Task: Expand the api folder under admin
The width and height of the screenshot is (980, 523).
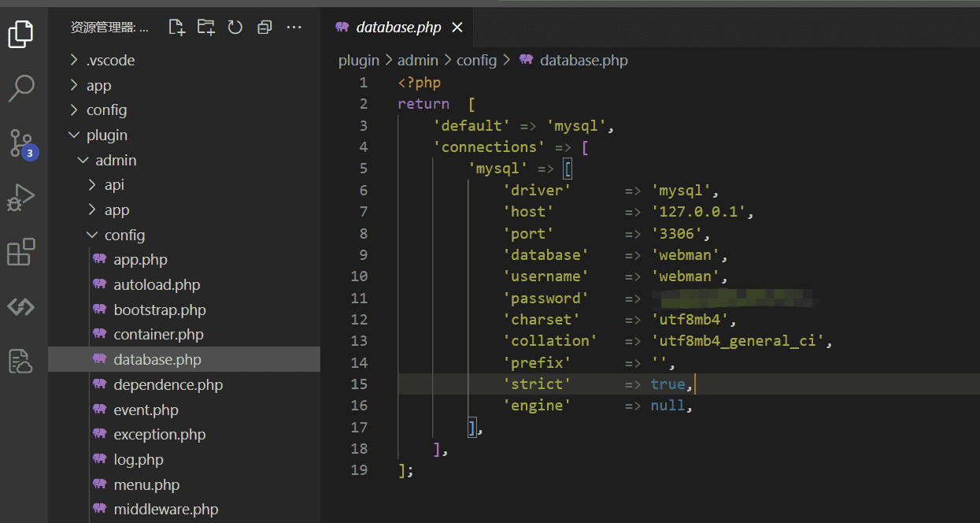Action: [x=114, y=185]
